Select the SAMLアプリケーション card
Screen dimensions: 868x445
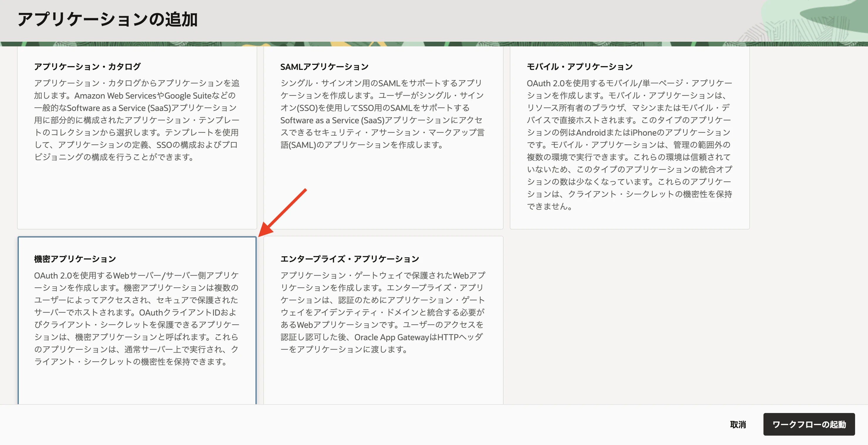383,138
